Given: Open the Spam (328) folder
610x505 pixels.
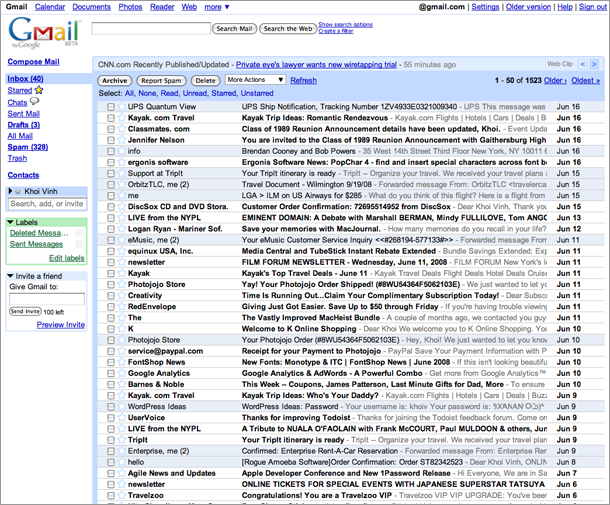Looking at the screenshot, I should [28, 147].
